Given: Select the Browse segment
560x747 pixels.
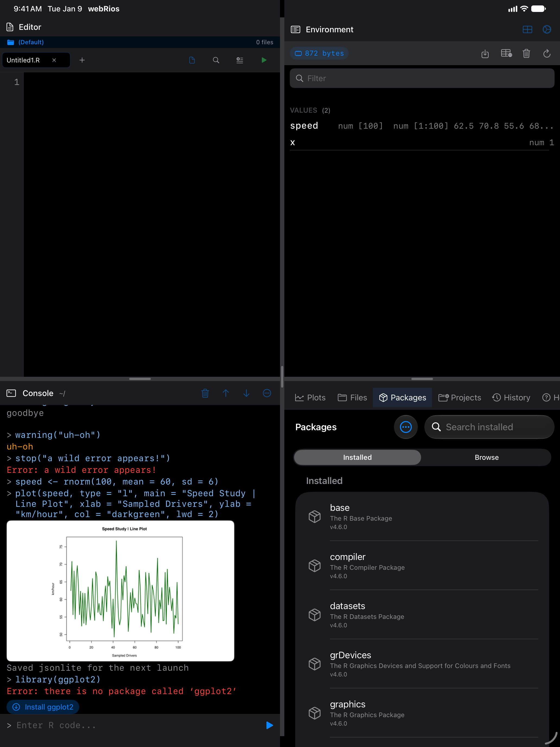Looking at the screenshot, I should pyautogui.click(x=486, y=457).
